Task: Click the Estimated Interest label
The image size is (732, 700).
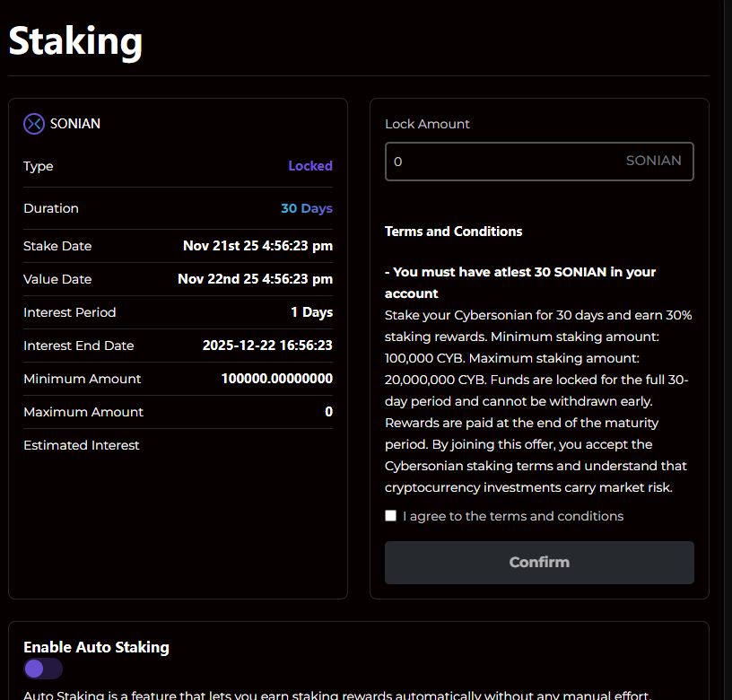Action: 82,445
